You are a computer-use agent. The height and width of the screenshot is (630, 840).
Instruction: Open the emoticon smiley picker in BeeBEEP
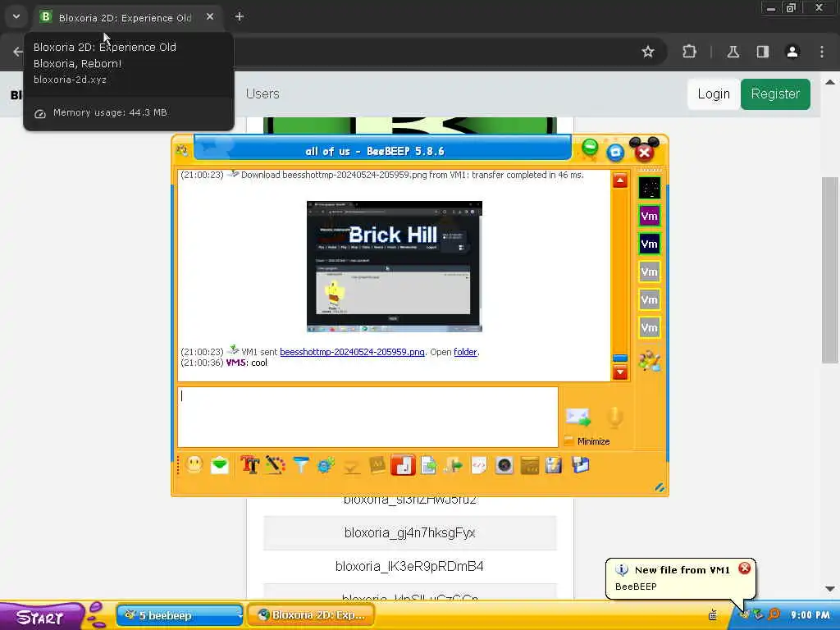pos(194,464)
